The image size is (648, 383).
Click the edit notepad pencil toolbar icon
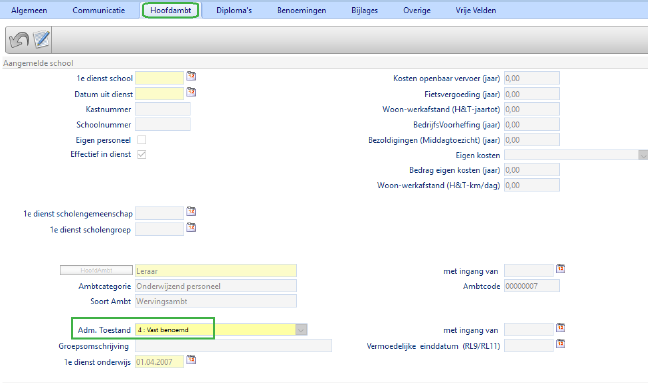pos(41,40)
